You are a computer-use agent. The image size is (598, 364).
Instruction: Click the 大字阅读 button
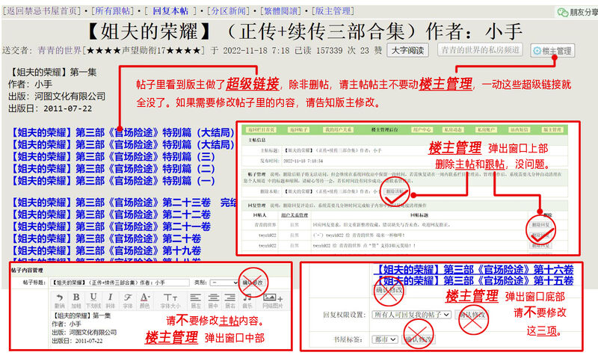pos(409,50)
